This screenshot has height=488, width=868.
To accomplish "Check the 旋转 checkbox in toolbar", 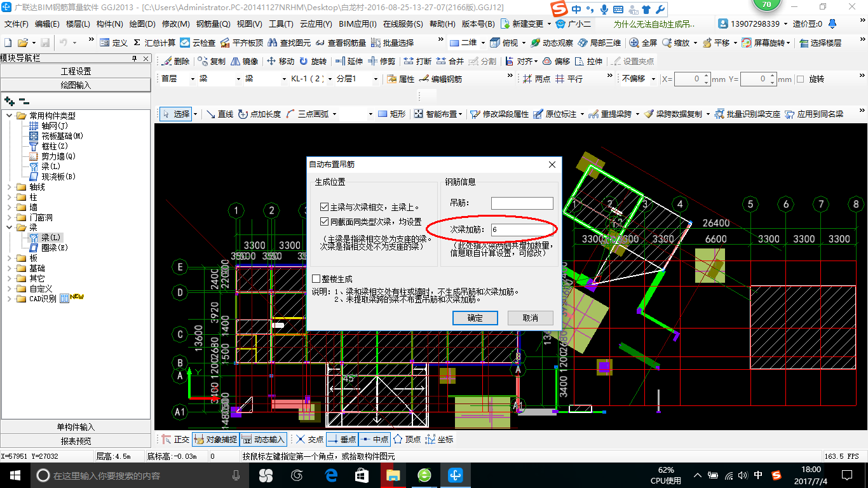I will (x=800, y=79).
